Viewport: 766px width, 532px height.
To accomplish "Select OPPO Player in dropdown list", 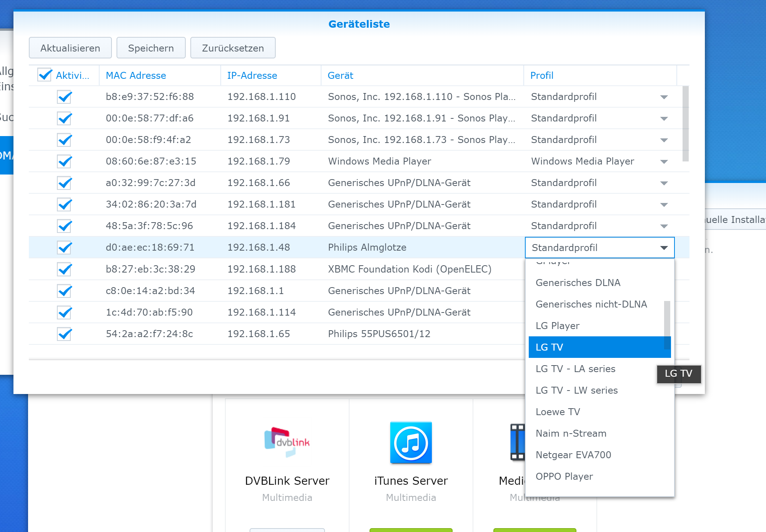I will tap(564, 476).
